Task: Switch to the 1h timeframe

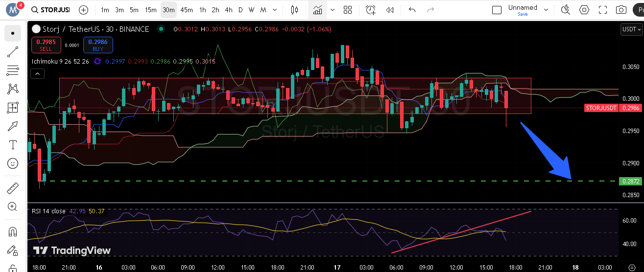Action: (x=202, y=10)
